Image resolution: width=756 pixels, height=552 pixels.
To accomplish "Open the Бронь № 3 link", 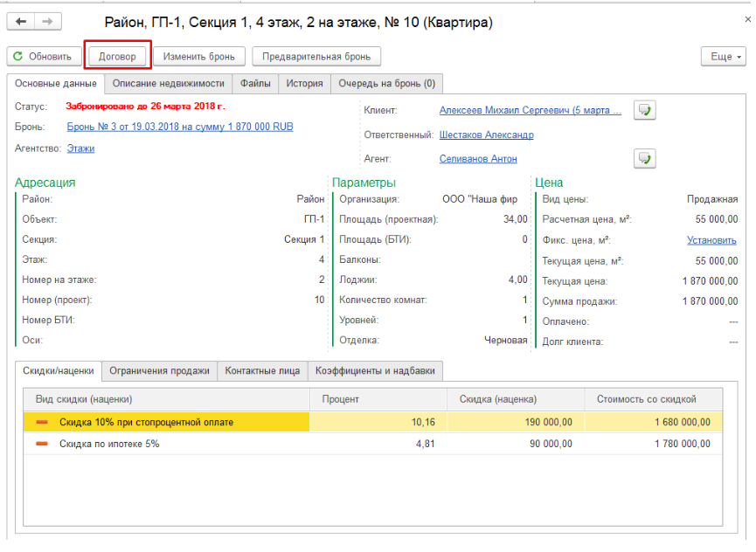I will [180, 127].
